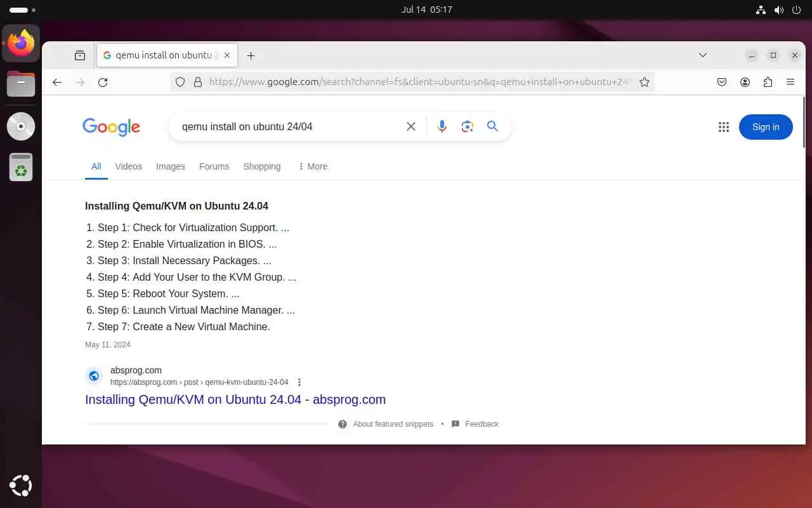812x508 pixels.
Task: Select the All results tab
Action: (x=96, y=166)
